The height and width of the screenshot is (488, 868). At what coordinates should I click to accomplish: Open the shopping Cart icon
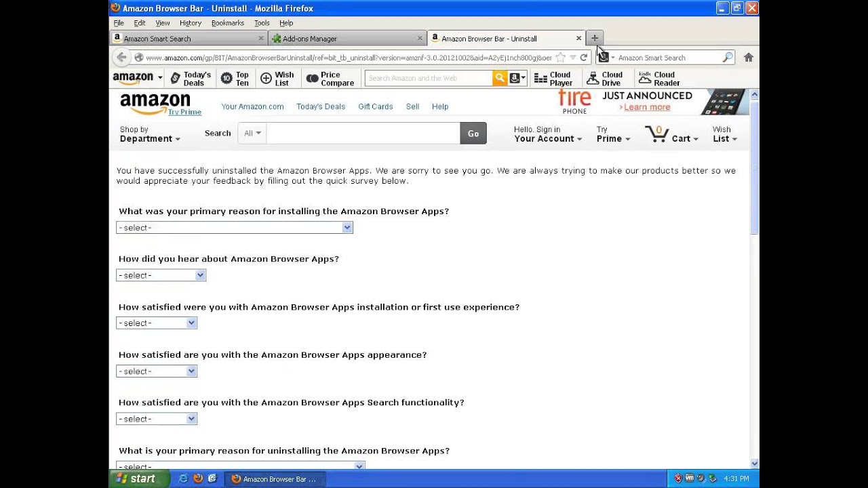657,134
